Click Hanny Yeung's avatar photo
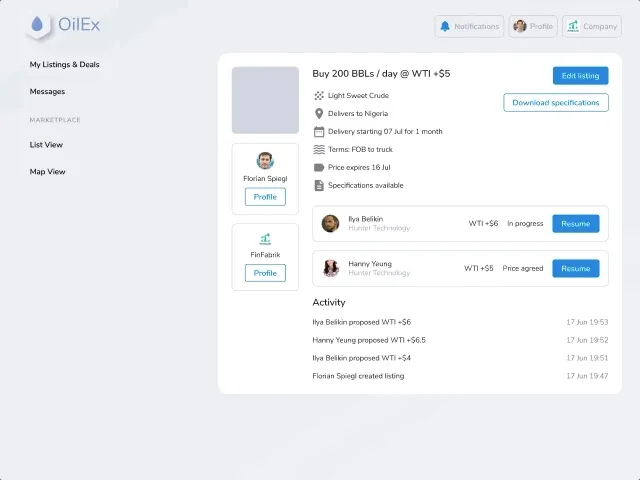Viewport: 640px width, 480px height. click(x=331, y=268)
